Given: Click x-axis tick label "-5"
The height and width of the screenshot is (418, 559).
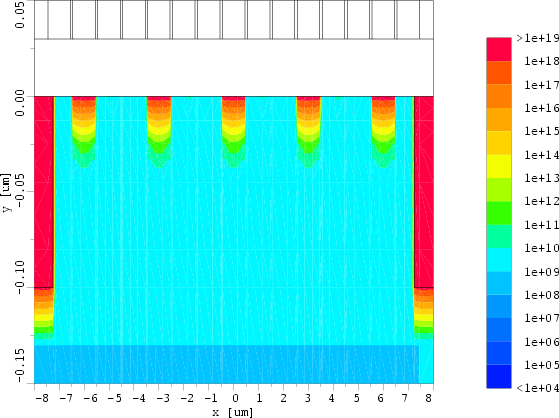Looking at the screenshot, I should pos(115,398).
